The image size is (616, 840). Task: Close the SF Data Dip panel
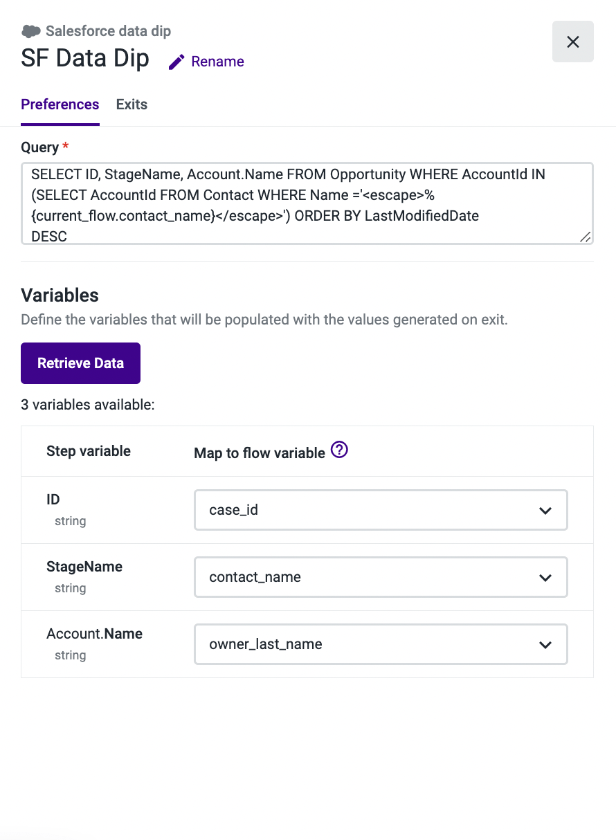[x=572, y=42]
